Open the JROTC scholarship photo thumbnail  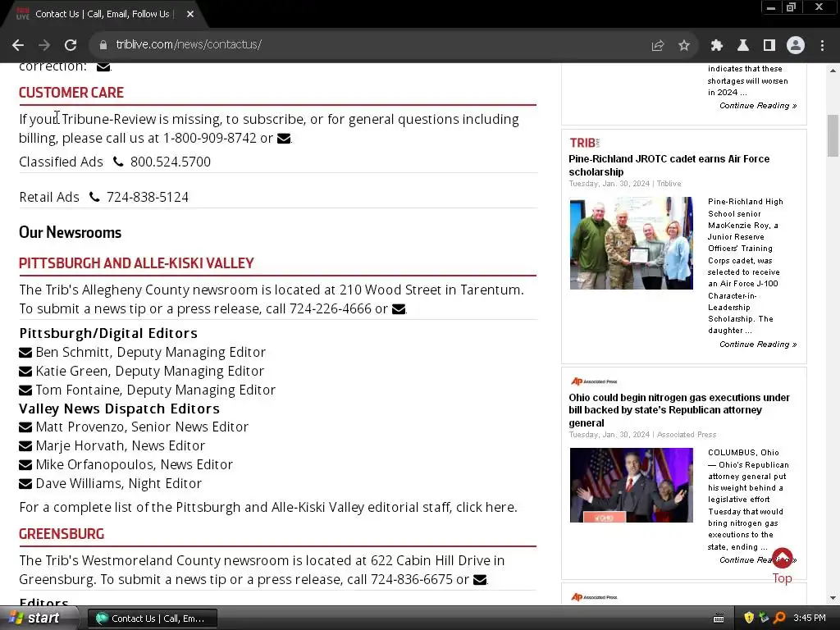click(631, 243)
